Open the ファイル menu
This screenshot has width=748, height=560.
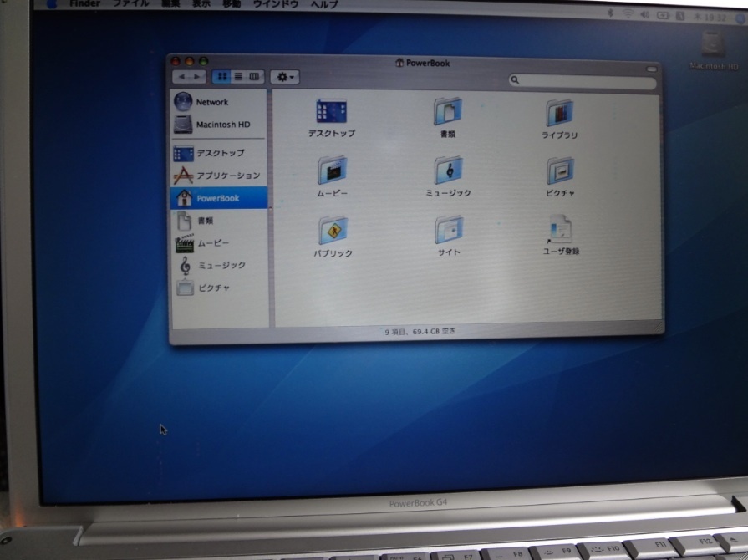coord(131,3)
